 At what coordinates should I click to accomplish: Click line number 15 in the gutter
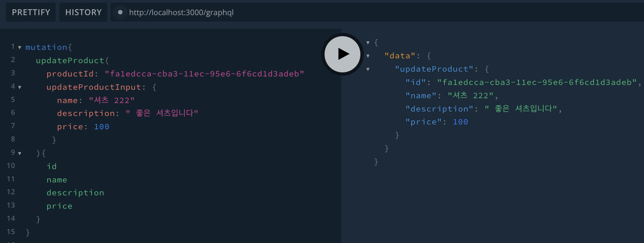pyautogui.click(x=11, y=232)
